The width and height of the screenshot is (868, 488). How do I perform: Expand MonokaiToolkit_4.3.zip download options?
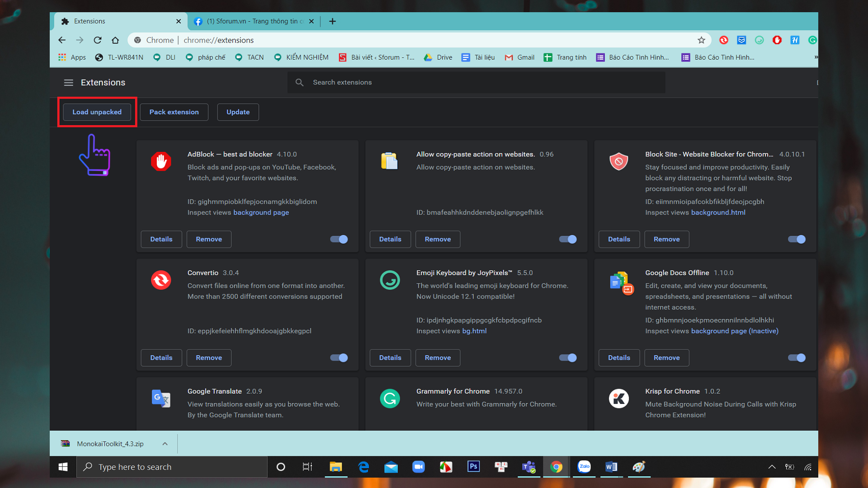165,444
